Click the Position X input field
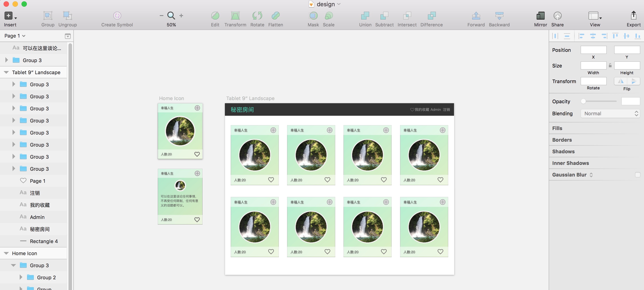This screenshot has height=290, width=644. coord(593,50)
